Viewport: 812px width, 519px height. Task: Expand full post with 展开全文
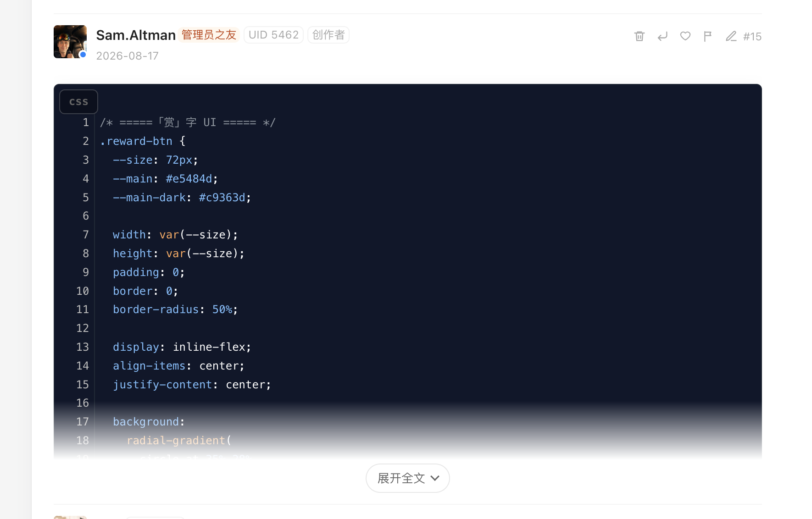(x=408, y=478)
